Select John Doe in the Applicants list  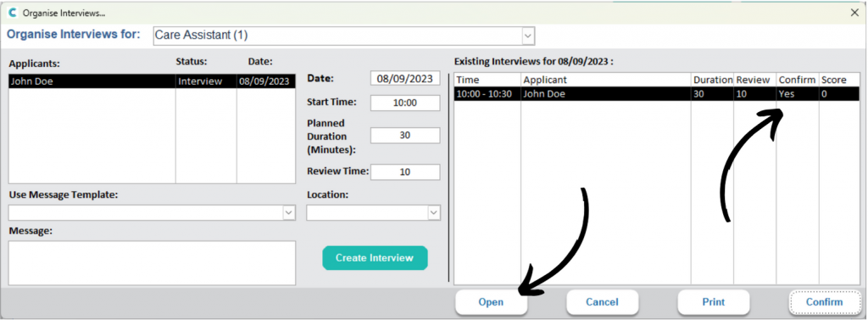(92, 81)
